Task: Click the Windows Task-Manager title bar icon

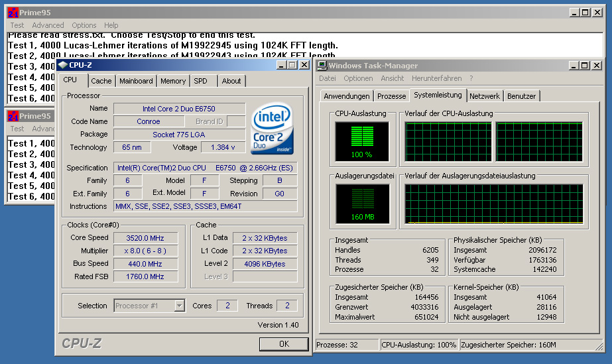Action: (x=322, y=66)
